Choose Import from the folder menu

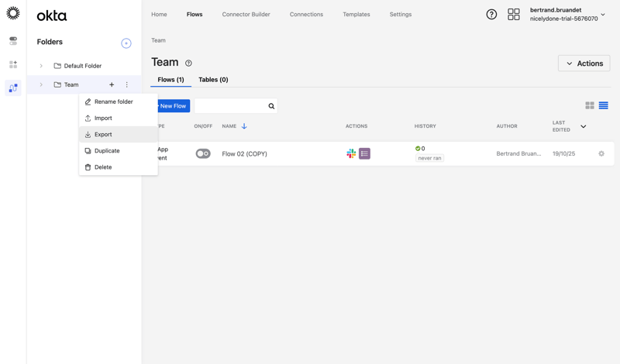pos(119,118)
